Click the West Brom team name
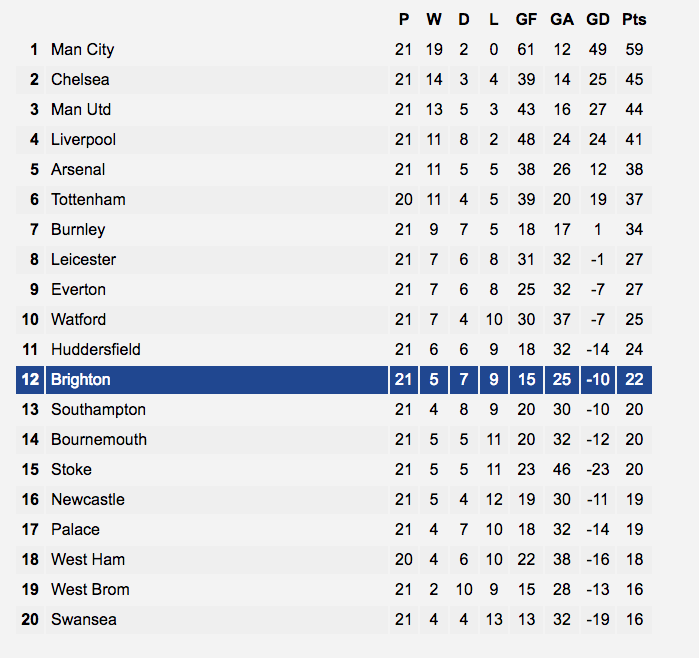The image size is (699, 658). pos(90,589)
